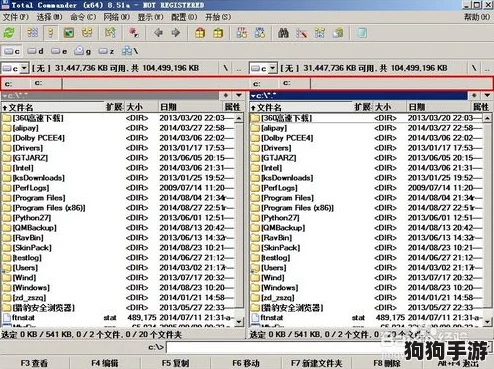Open the right panel drive dropdown
This screenshot has height=369, width=494.
click(273, 68)
